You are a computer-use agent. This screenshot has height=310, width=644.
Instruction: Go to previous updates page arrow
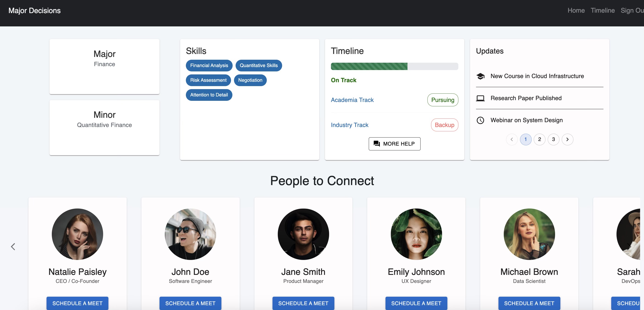[512, 139]
